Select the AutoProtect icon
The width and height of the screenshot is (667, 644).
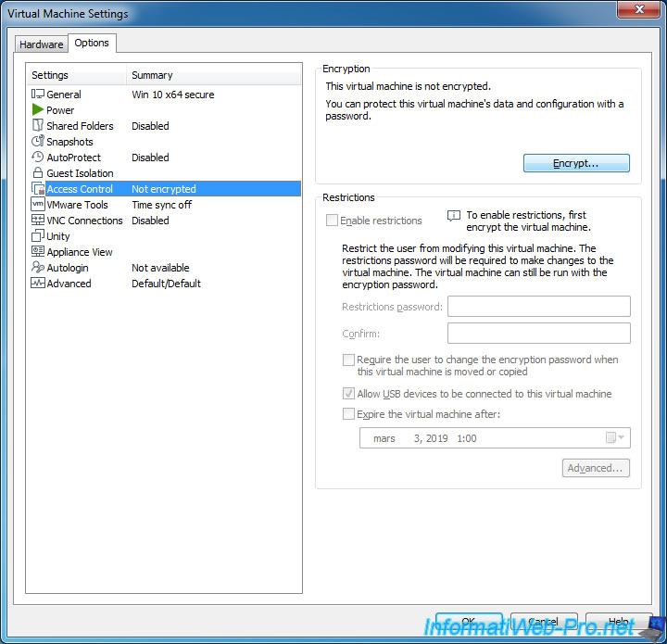[38, 158]
